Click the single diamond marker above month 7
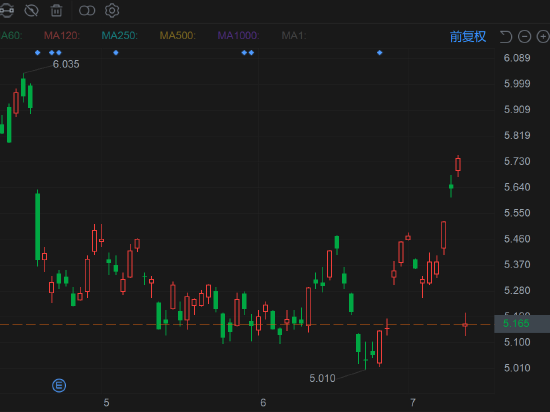 (380, 53)
